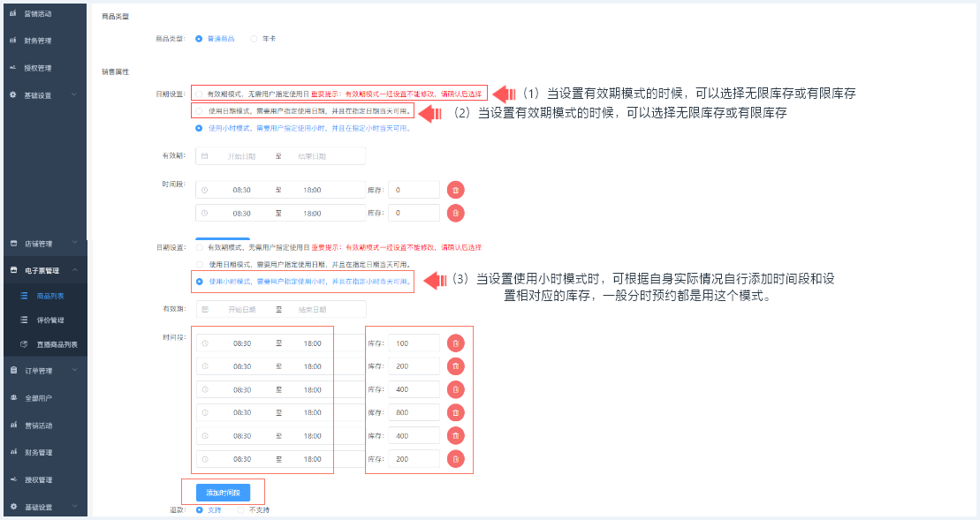Click stock input field showing 800
This screenshot has width=980, height=520.
click(x=414, y=412)
